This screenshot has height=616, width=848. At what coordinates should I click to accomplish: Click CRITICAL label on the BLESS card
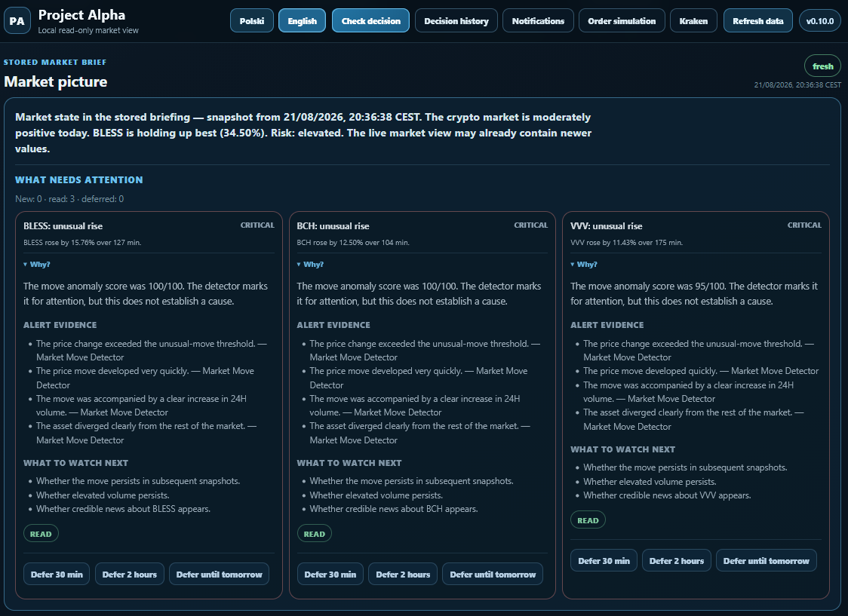pyautogui.click(x=257, y=225)
